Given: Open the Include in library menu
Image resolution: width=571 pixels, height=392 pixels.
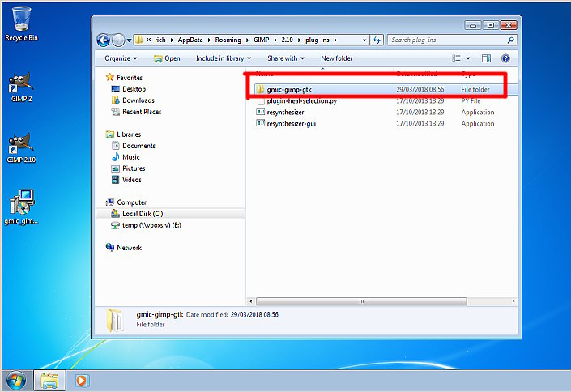Looking at the screenshot, I should (224, 58).
